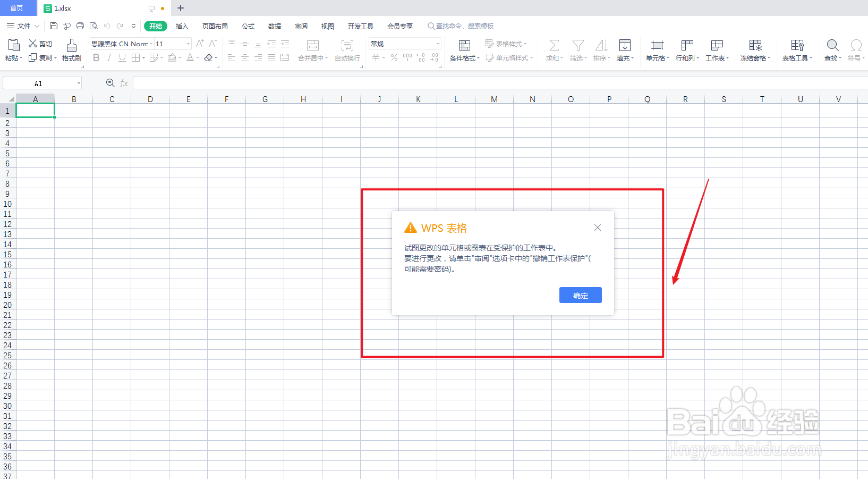The width and height of the screenshot is (868, 479).
Task: Click the 复制 copy button
Action: pos(42,57)
